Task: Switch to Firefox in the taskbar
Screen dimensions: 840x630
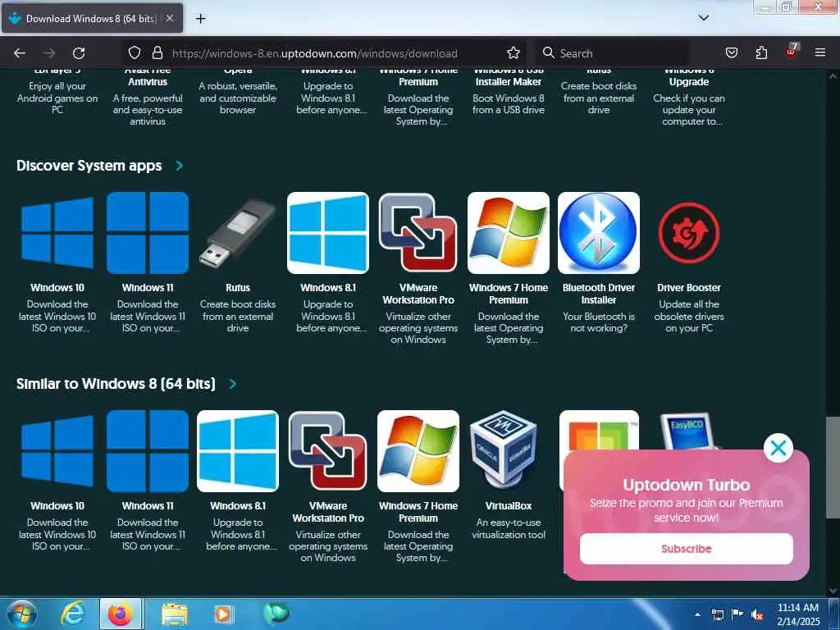Action: point(121,614)
